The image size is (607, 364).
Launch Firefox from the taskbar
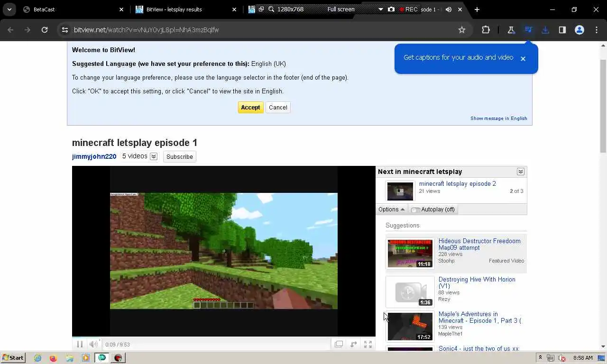click(x=53, y=358)
